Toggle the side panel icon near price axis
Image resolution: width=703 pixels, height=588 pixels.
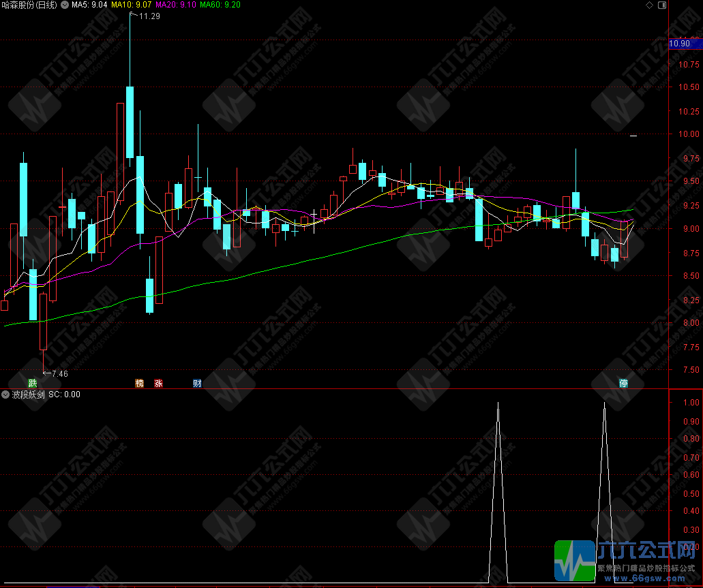(662, 5)
